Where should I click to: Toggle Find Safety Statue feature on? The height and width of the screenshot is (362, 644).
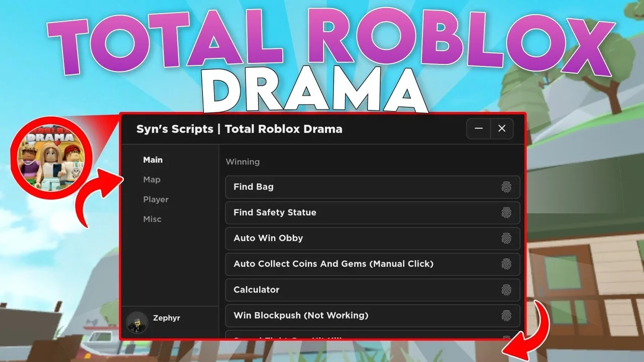pyautogui.click(x=352, y=212)
